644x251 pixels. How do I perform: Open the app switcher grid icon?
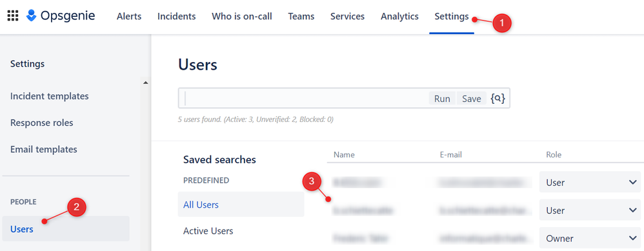click(13, 16)
